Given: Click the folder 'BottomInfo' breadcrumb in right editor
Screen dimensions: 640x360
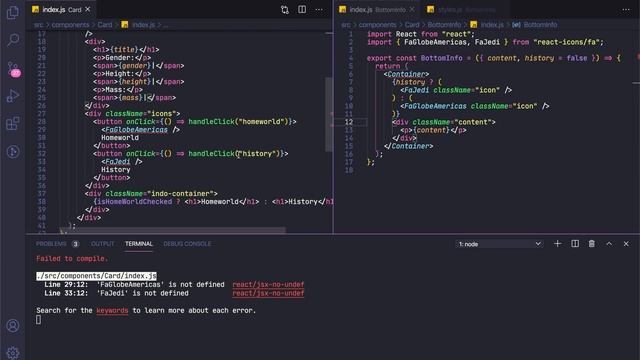Looking at the screenshot, I should [x=444, y=25].
